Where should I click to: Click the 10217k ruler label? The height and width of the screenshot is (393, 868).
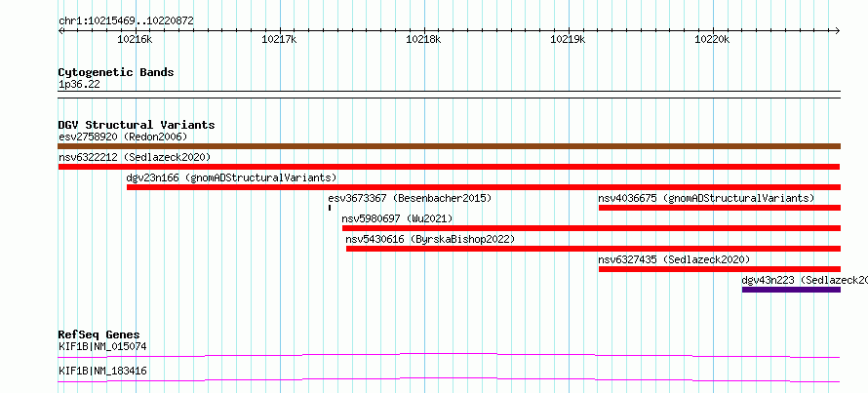tap(280, 39)
